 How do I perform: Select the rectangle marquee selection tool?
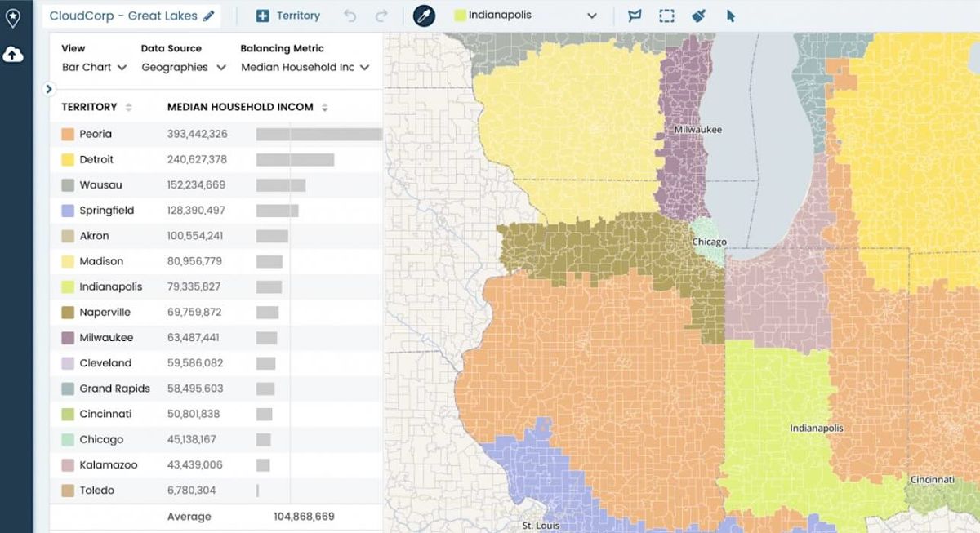coord(666,16)
